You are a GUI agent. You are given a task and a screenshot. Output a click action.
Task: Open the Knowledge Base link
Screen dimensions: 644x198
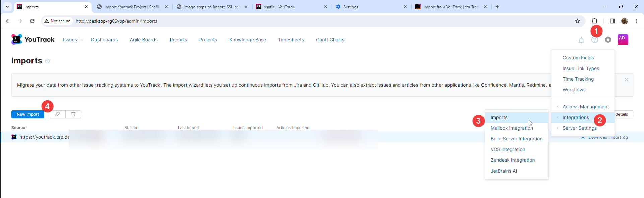click(x=247, y=40)
